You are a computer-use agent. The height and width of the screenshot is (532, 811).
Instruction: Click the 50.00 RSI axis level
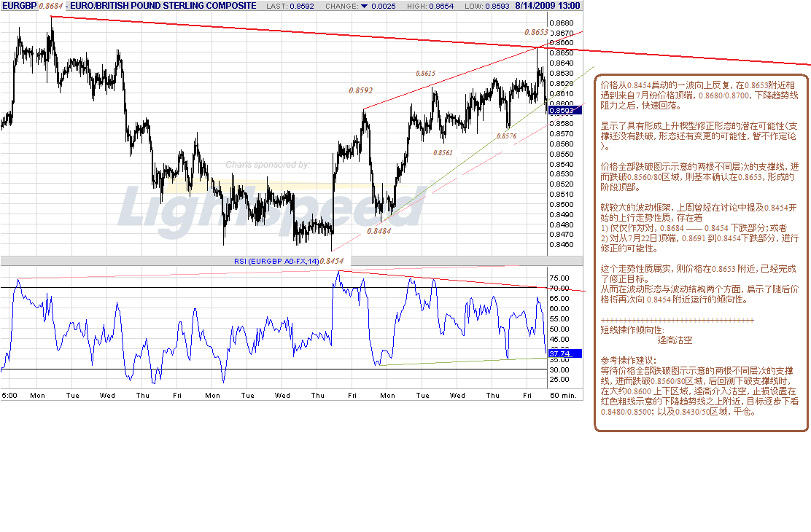559,329
